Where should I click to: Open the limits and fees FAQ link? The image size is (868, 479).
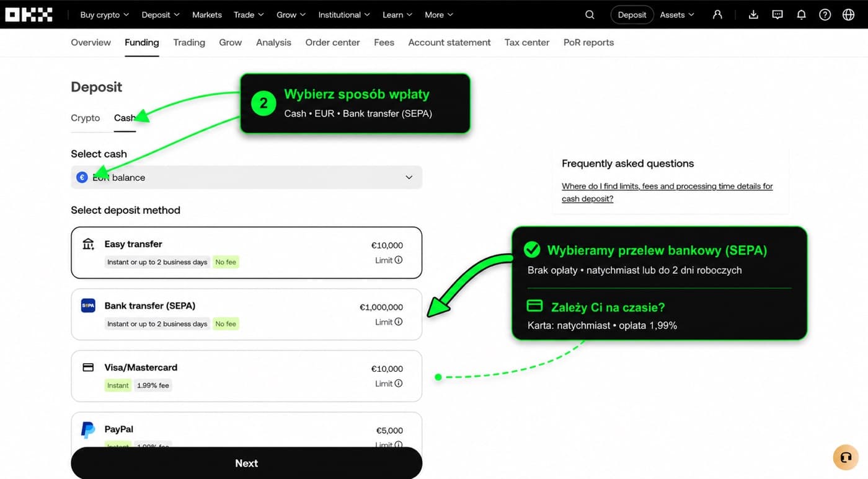pos(667,192)
